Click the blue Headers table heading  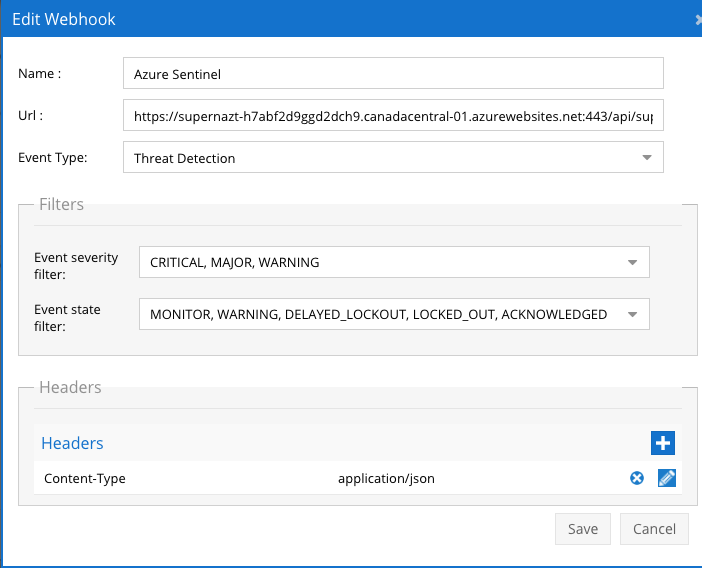click(72, 443)
